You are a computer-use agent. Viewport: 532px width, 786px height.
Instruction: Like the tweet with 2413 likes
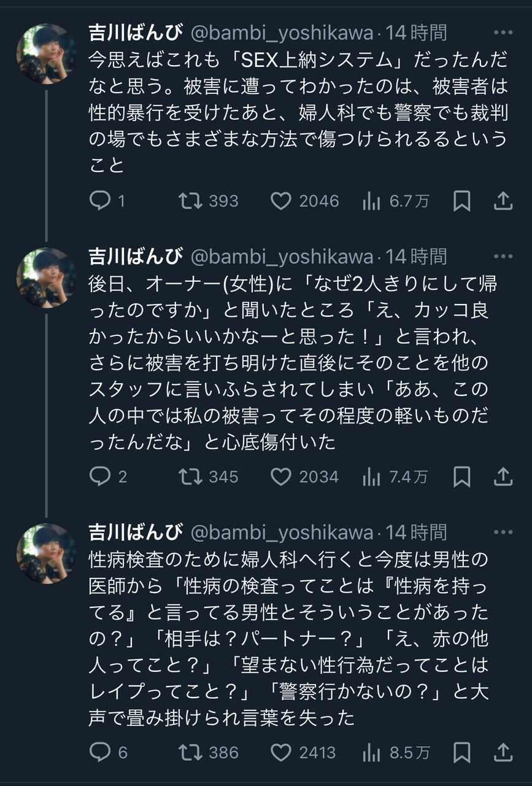click(x=281, y=752)
